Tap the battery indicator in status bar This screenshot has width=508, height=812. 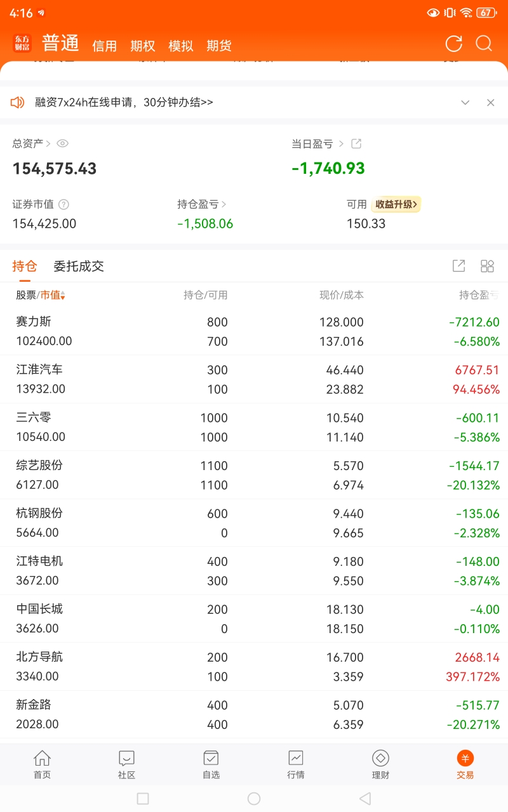(486, 13)
